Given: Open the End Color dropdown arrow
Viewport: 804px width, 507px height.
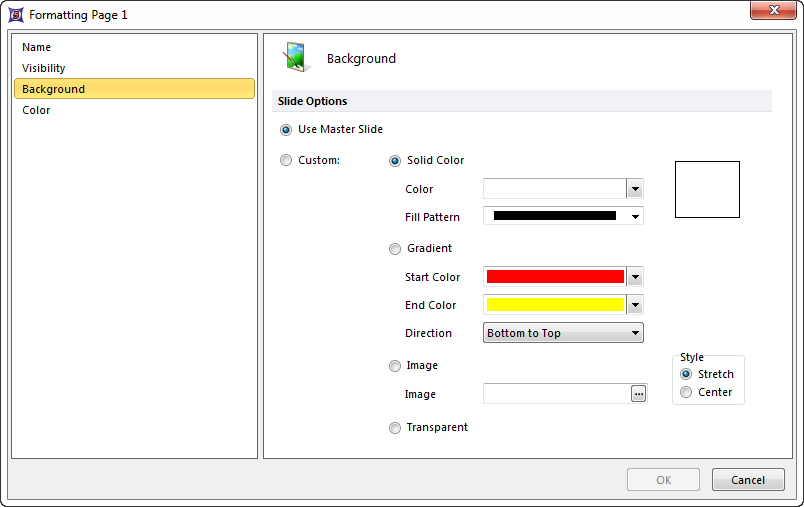Looking at the screenshot, I should coord(634,305).
